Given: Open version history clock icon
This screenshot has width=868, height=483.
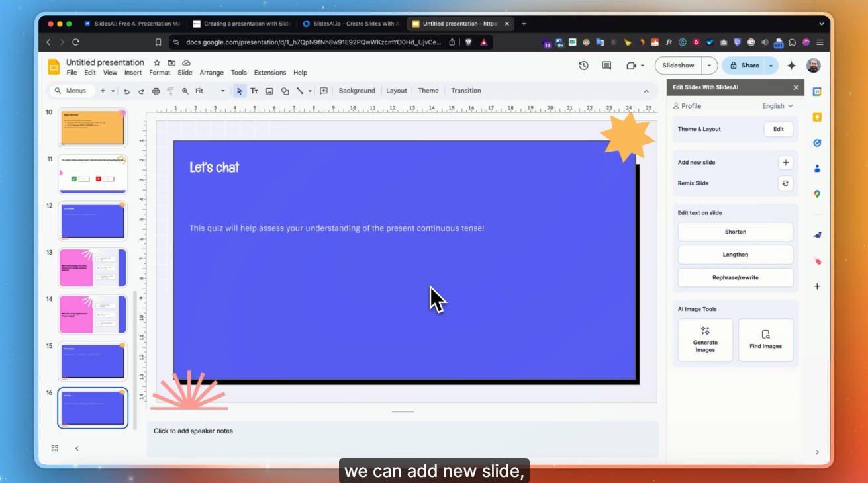Looking at the screenshot, I should tap(583, 66).
